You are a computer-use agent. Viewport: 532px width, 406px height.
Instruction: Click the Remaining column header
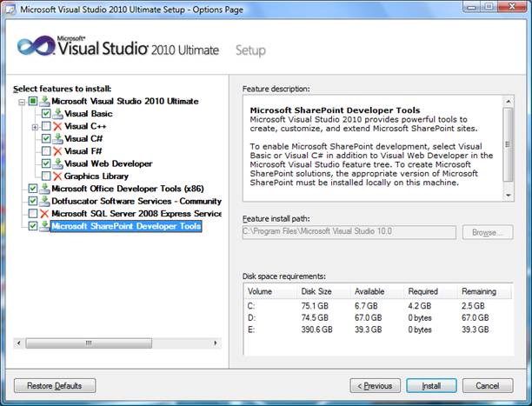(484, 291)
